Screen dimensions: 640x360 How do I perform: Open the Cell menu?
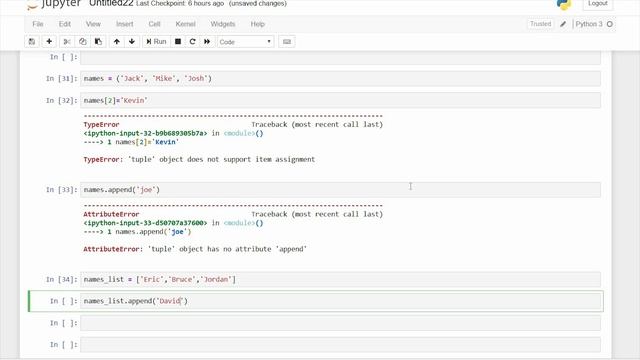click(x=154, y=24)
